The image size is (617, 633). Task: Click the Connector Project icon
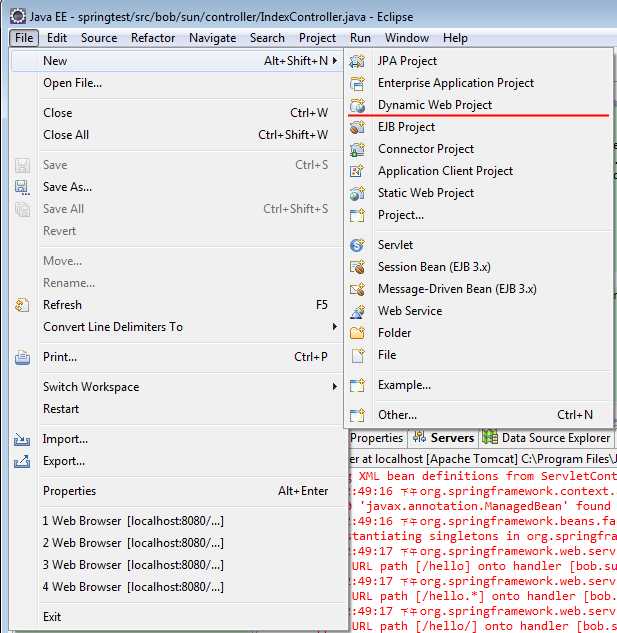[x=357, y=149]
